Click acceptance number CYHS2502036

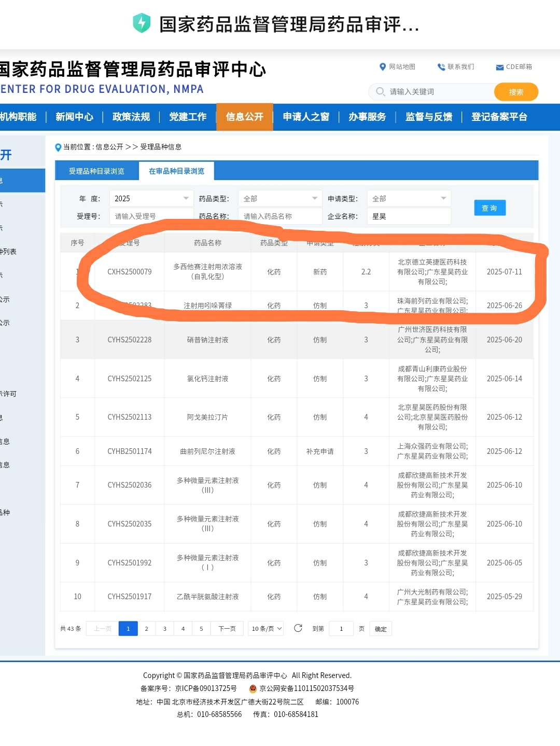130,485
